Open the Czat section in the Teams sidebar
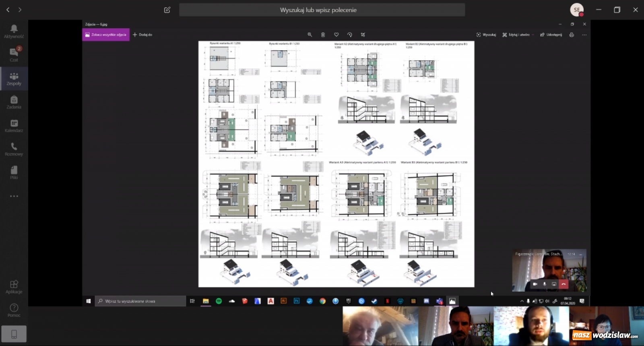Viewport: 644px width, 346px height. click(14, 54)
